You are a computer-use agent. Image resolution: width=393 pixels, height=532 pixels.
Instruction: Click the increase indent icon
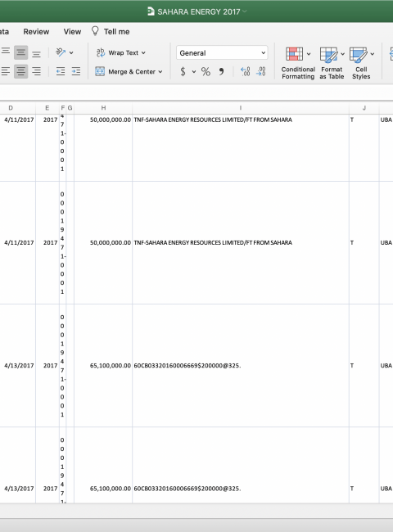pyautogui.click(x=76, y=71)
